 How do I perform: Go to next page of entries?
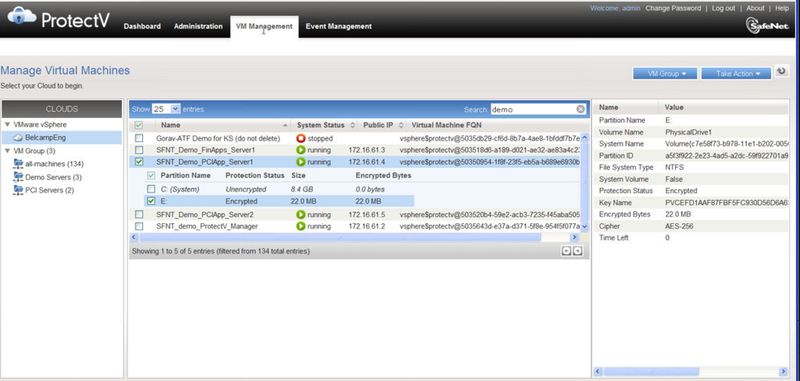(x=577, y=251)
